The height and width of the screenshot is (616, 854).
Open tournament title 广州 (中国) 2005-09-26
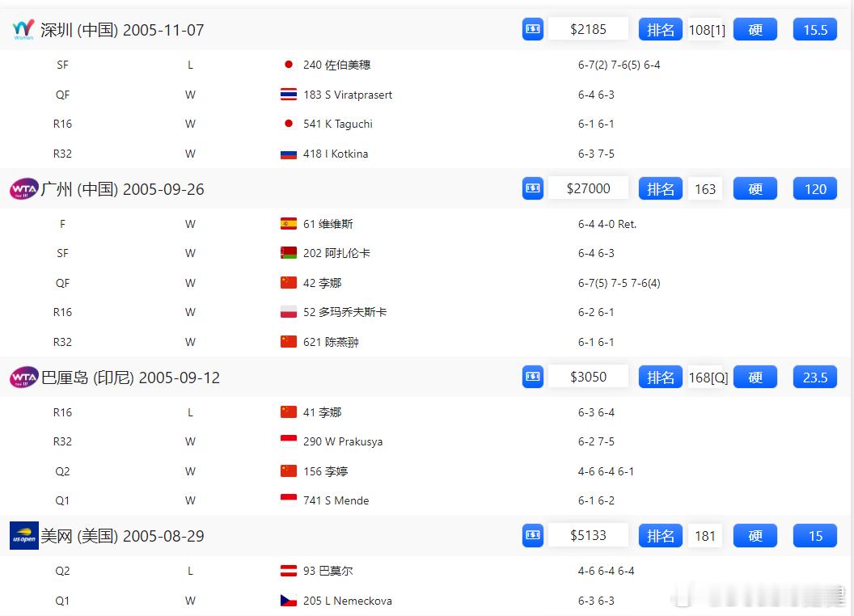122,189
